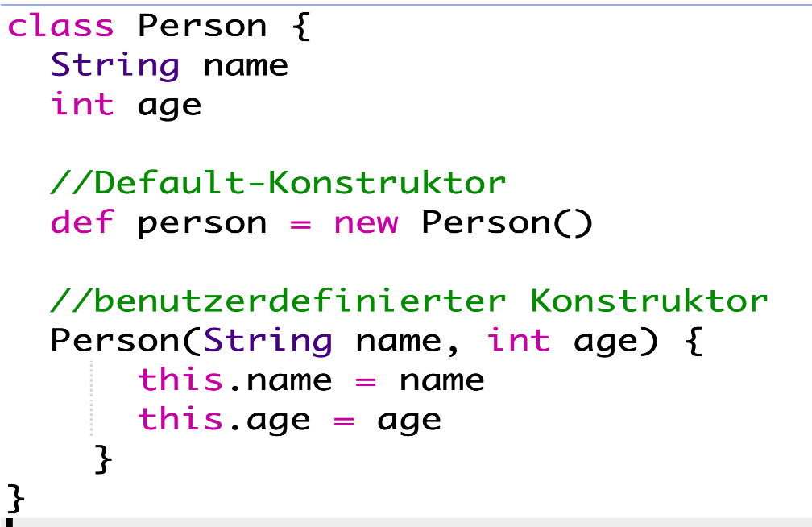The image size is (812, 527).
Task: Click the 'def' keyword
Action: pyautogui.click(x=82, y=222)
